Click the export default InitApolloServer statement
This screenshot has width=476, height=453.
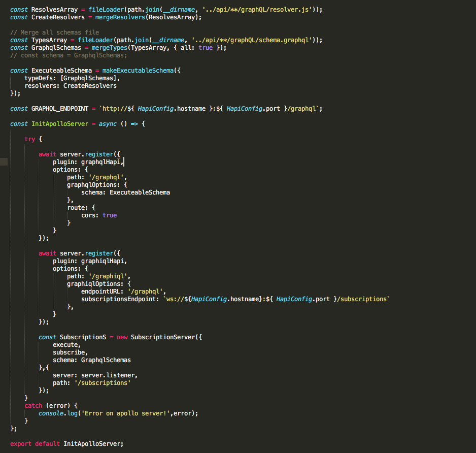tap(66, 443)
